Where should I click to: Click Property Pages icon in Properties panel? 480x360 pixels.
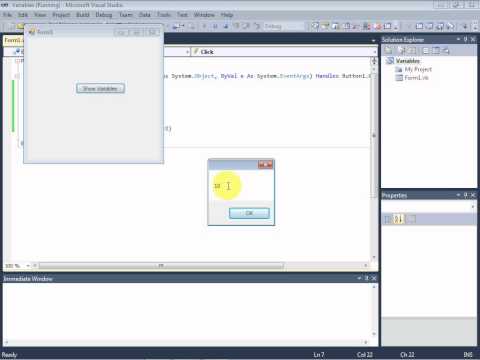(412, 219)
